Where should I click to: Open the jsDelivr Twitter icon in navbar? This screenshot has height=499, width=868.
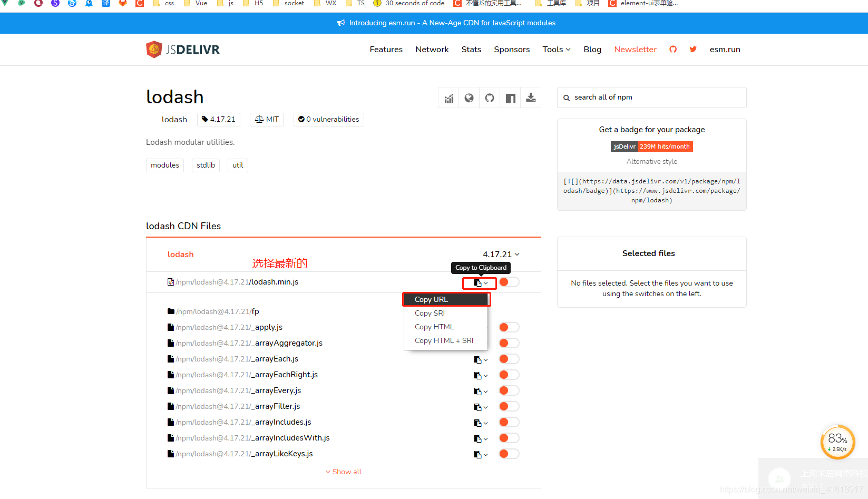point(693,49)
